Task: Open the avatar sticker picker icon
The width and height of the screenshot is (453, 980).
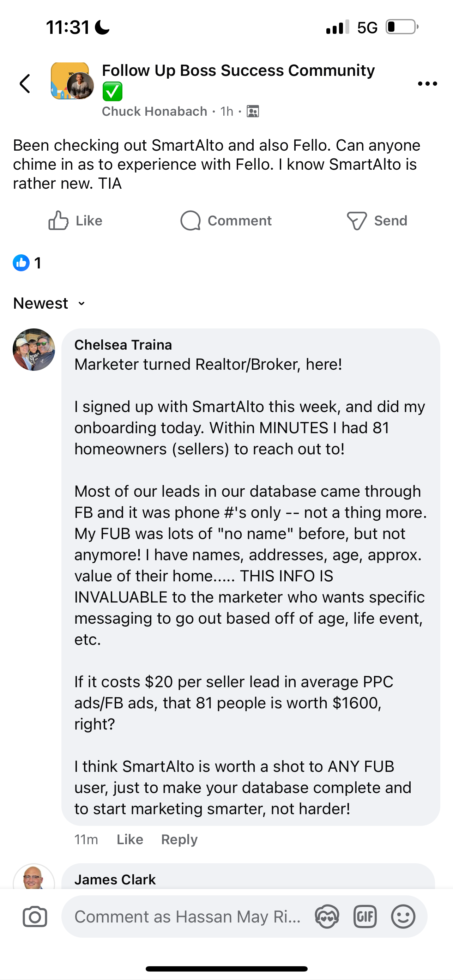Action: (327, 917)
